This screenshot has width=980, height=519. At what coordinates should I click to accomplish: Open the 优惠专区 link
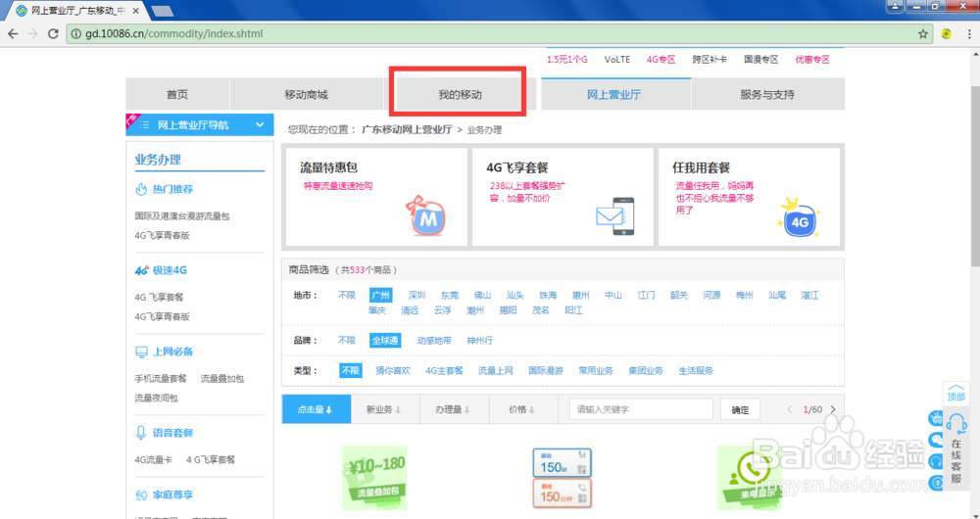[x=812, y=60]
